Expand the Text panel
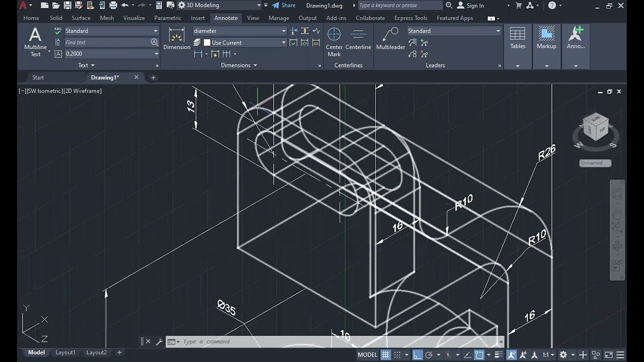The image size is (644, 362). click(x=87, y=65)
